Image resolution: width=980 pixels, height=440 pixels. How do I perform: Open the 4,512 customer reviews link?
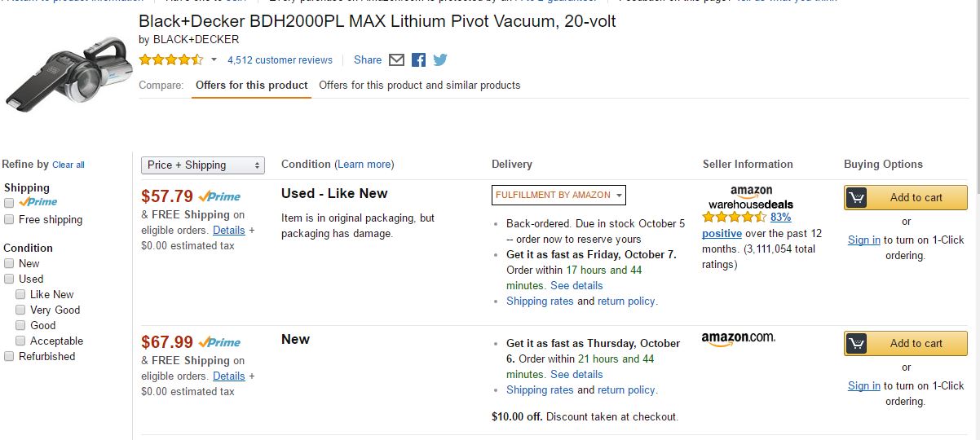(x=280, y=59)
